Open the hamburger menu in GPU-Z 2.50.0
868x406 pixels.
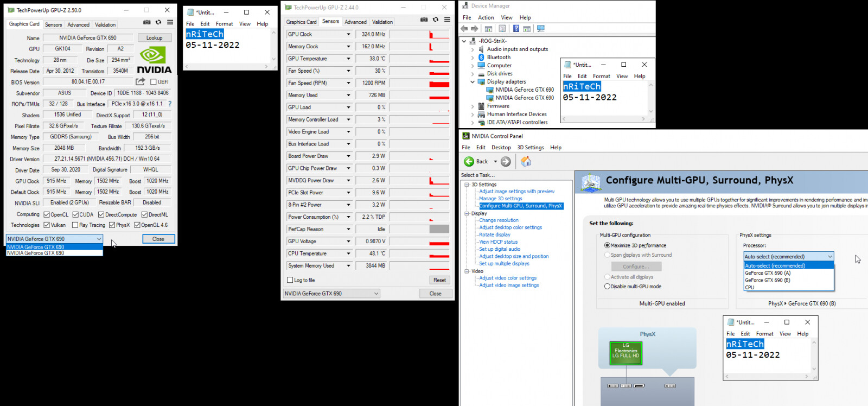point(170,22)
